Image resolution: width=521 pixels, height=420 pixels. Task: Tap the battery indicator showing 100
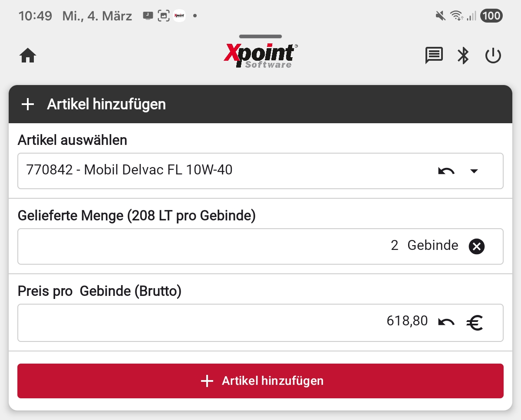point(491,16)
